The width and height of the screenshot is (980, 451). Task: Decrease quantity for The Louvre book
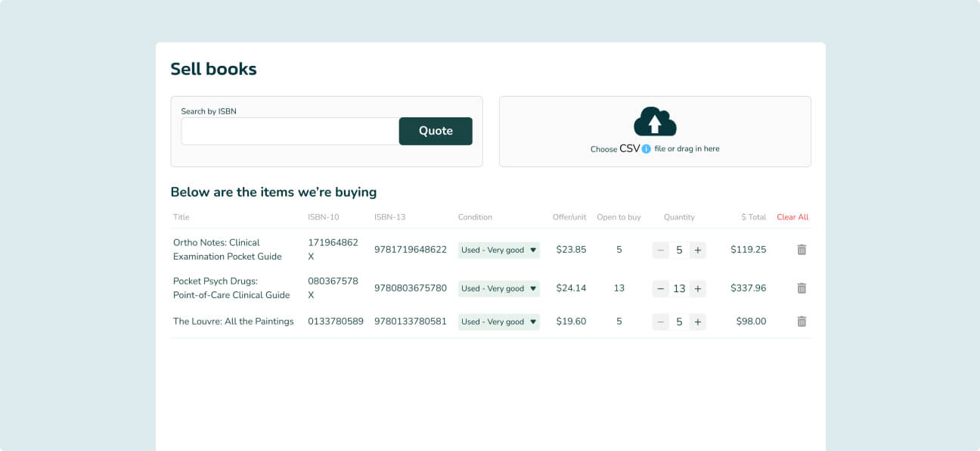click(x=661, y=322)
